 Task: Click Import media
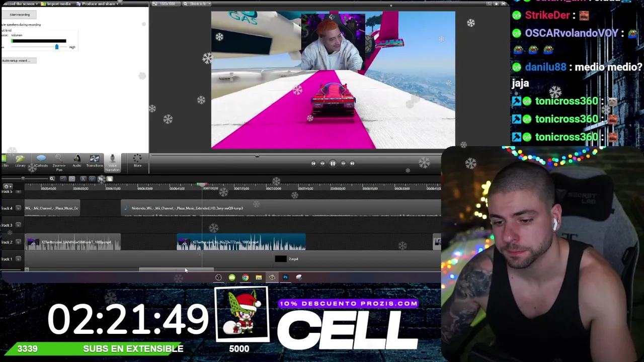[x=56, y=4]
